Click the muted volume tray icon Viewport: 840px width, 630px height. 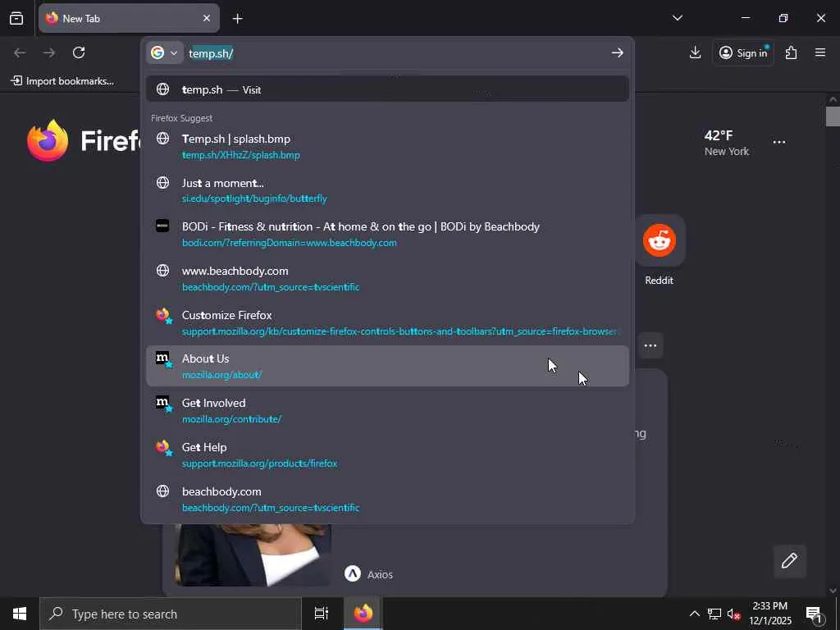point(733,614)
